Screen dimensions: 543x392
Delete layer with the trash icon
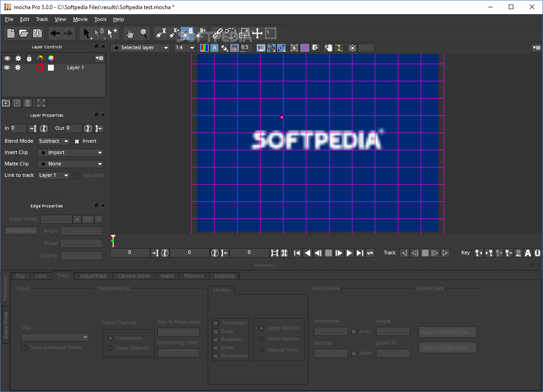pos(28,103)
